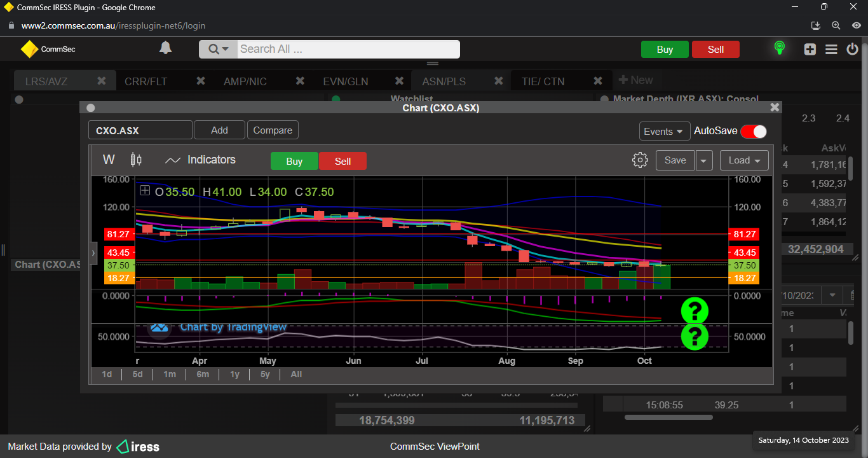Viewport: 868px width, 458px height.
Task: Click the Compare button
Action: tap(273, 130)
